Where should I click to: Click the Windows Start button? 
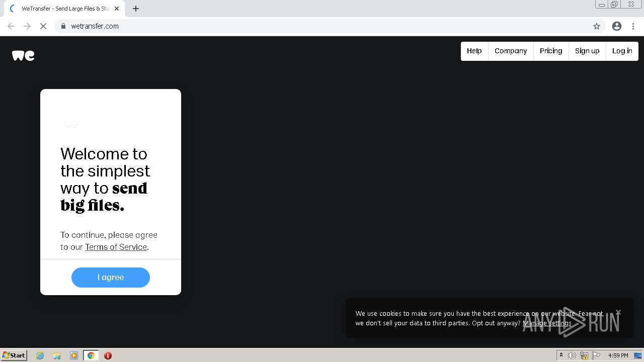(x=14, y=355)
